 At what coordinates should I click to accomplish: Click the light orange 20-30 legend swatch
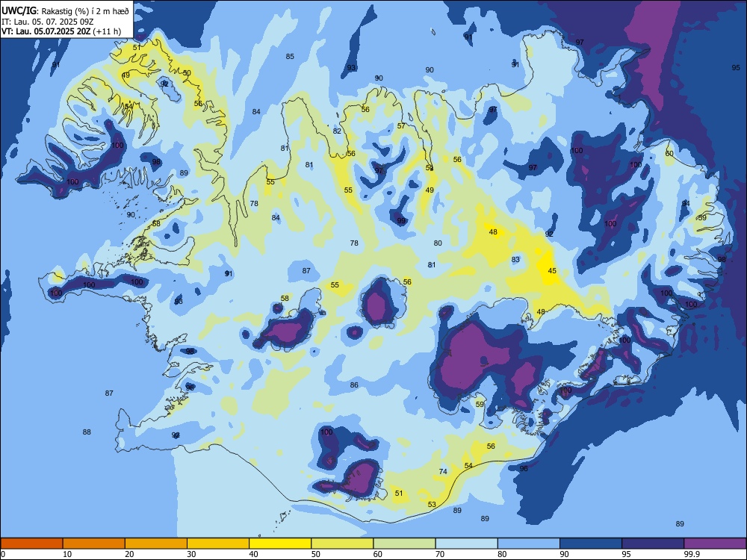click(156, 544)
